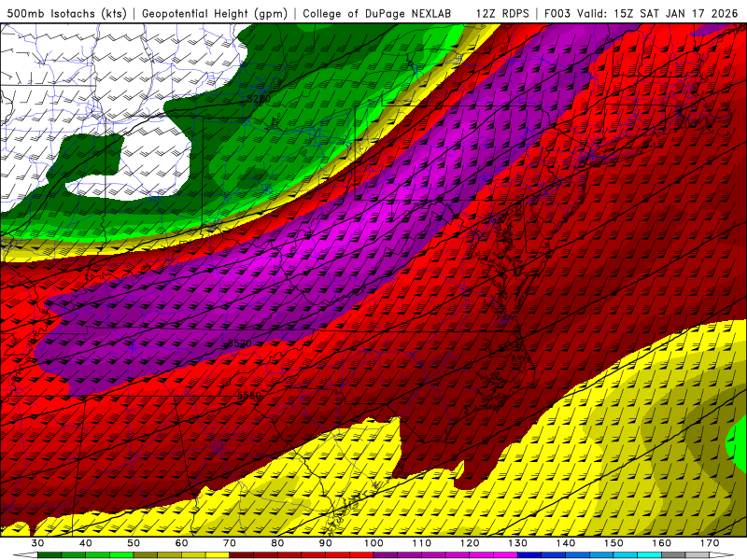Click the 60 value on the color scale
Screen dimensions: 747x560
181,543
